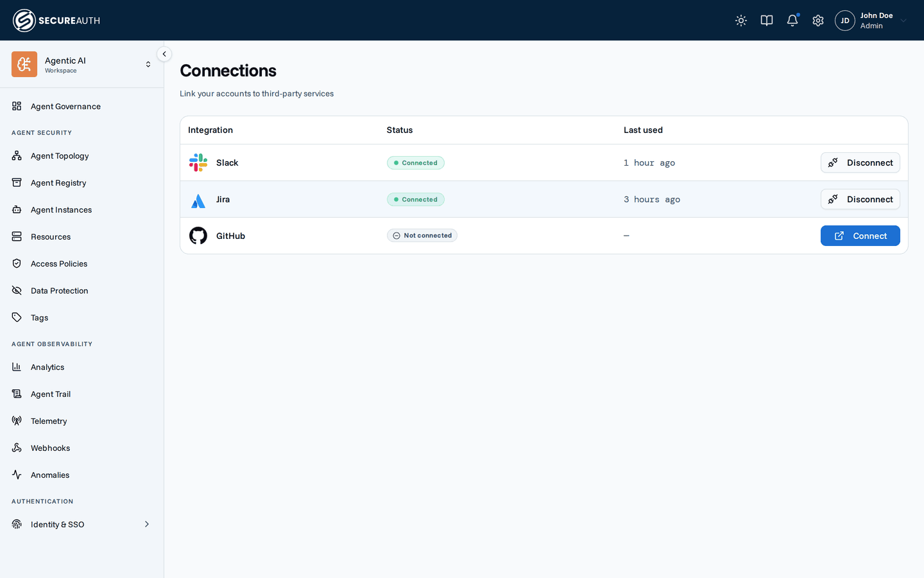The image size is (924, 578).
Task: Click the Agentic AI workspace name
Action: [x=65, y=60]
